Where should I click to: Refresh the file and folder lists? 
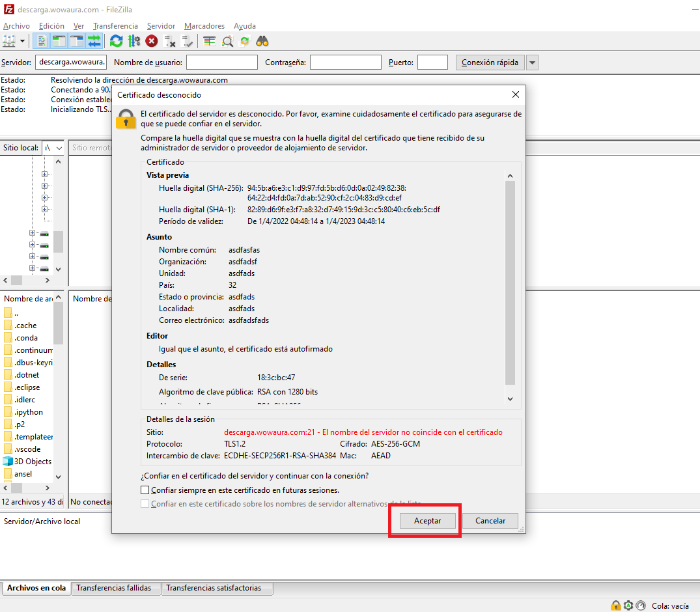116,42
